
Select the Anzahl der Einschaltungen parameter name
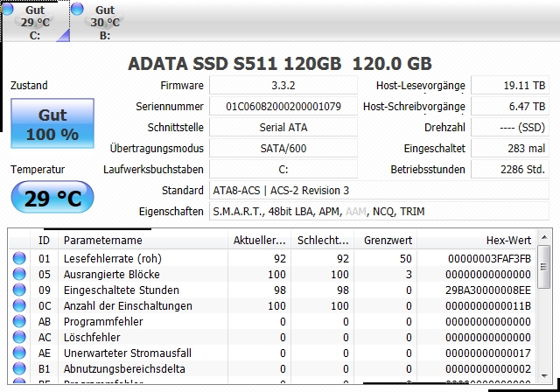(x=128, y=305)
